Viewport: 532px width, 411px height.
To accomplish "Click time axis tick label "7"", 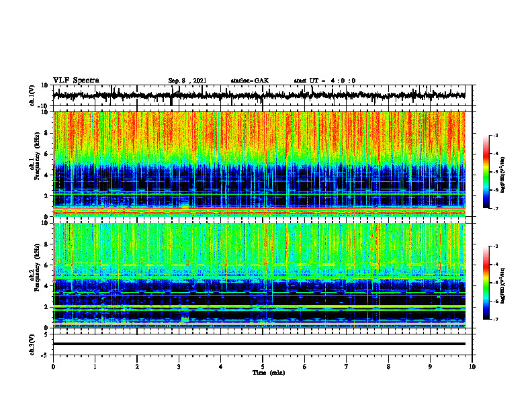I will (x=347, y=367).
